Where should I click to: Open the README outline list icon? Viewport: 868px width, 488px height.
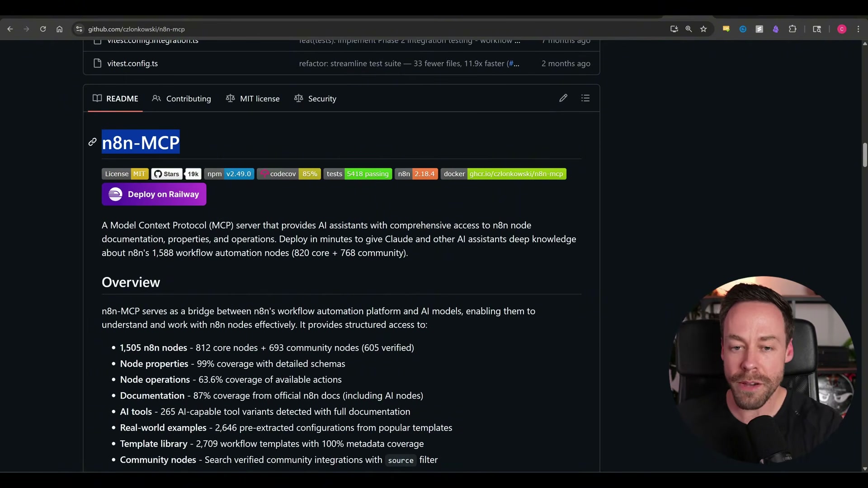[585, 98]
